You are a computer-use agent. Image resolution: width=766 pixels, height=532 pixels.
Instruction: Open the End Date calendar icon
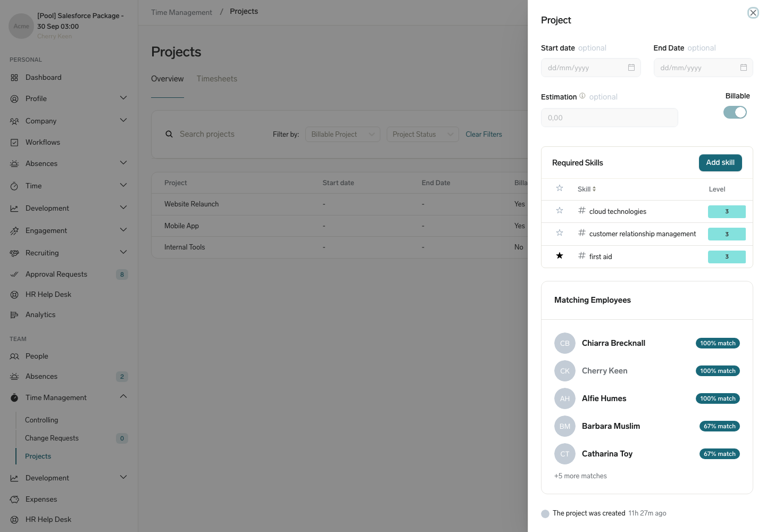pyautogui.click(x=744, y=68)
